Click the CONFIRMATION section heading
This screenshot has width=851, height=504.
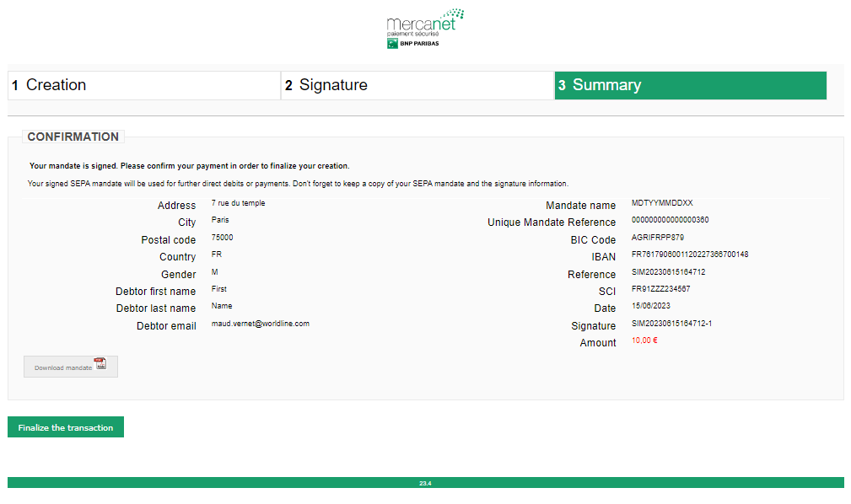click(x=73, y=137)
